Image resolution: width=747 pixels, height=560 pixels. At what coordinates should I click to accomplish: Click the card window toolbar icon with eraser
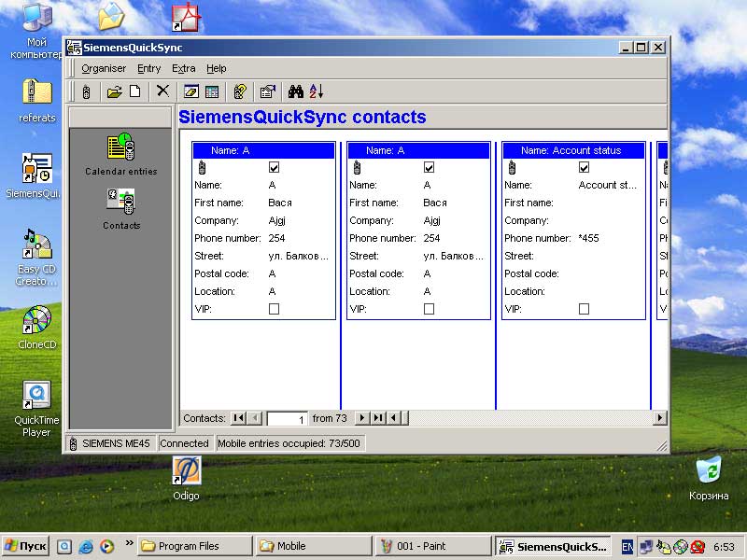[191, 91]
